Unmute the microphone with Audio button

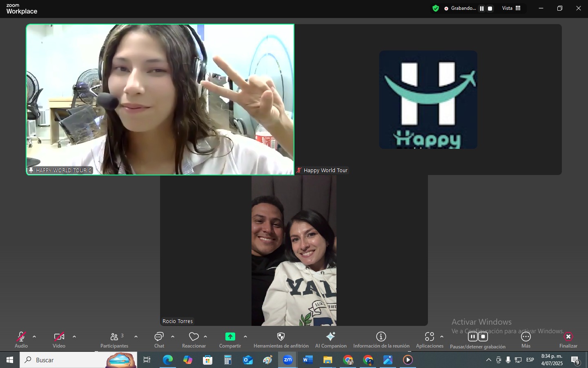pyautogui.click(x=21, y=339)
